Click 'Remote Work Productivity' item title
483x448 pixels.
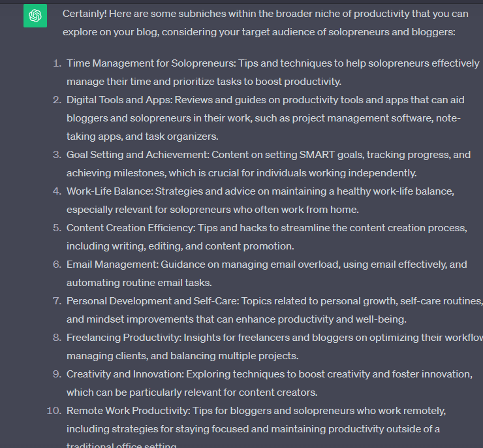[x=129, y=411]
